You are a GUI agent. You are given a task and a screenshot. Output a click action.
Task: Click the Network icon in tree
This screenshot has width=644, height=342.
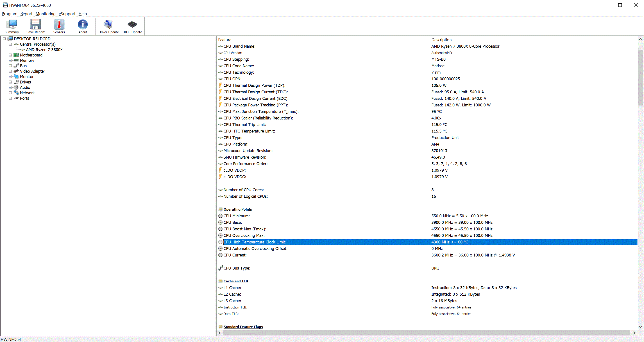(x=16, y=93)
